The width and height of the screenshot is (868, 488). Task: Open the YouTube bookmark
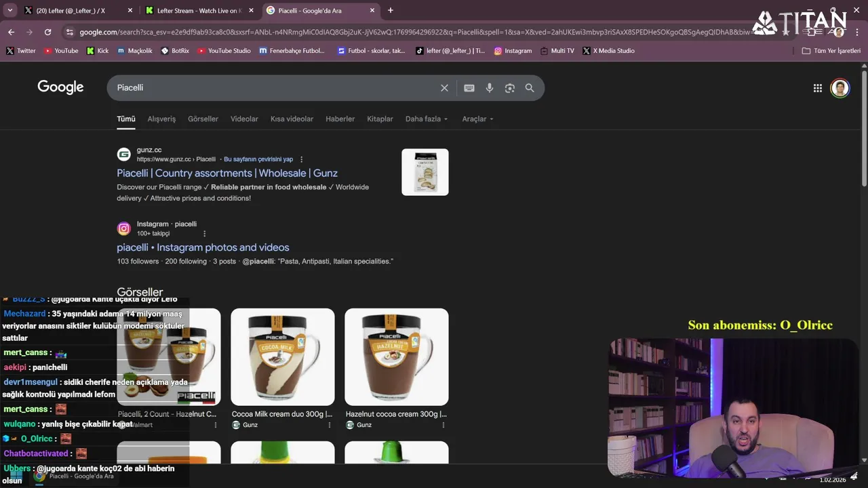(61, 51)
